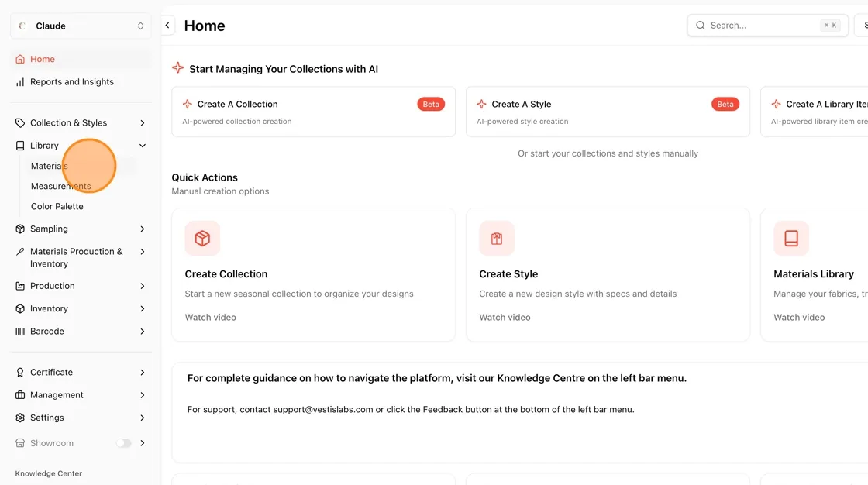Click the Claude workspace logo icon
This screenshot has width=868, height=485.
point(22,26)
